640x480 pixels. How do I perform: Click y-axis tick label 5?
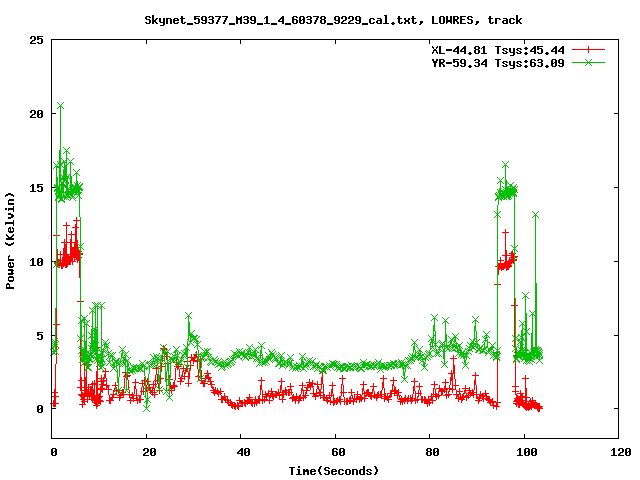tap(40, 336)
